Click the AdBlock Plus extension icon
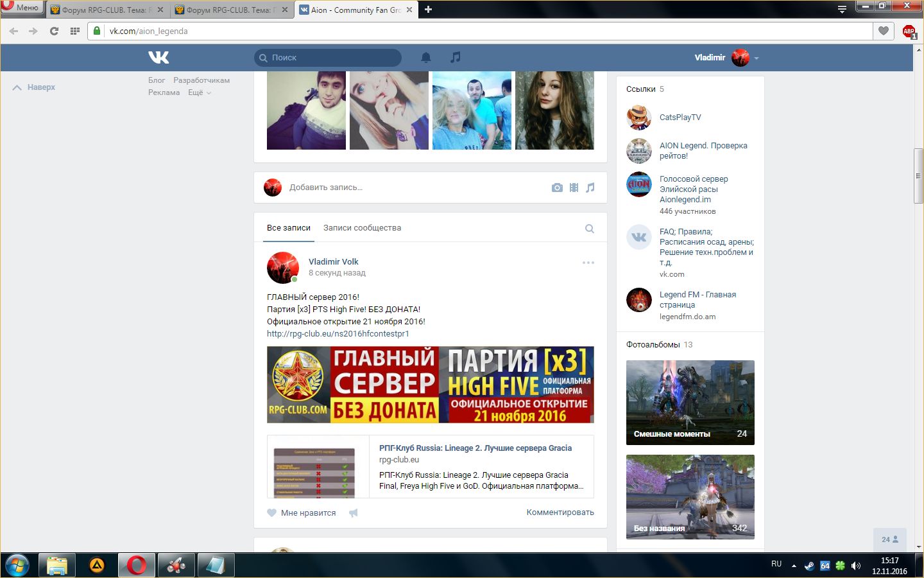 pos(909,31)
